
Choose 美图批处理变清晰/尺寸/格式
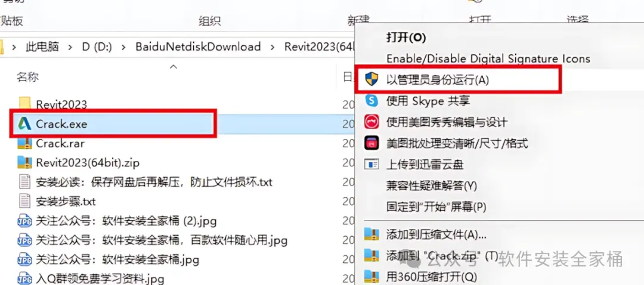[x=457, y=143]
